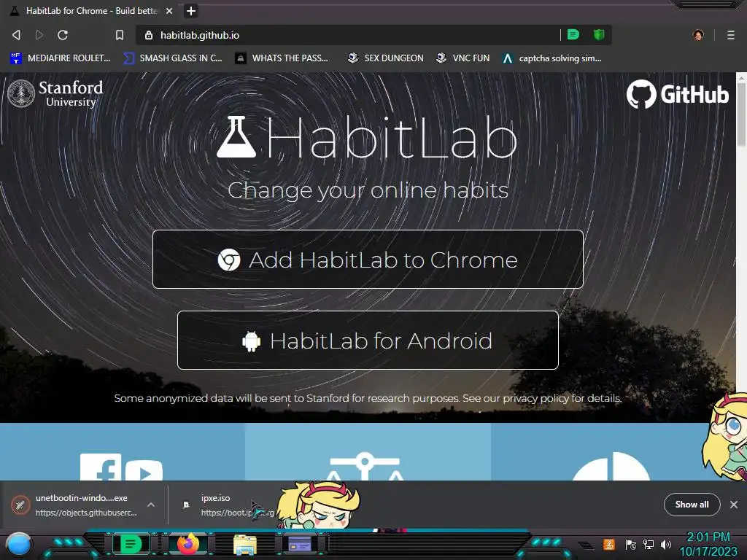Click the padlock icon in the address bar

[x=149, y=35]
